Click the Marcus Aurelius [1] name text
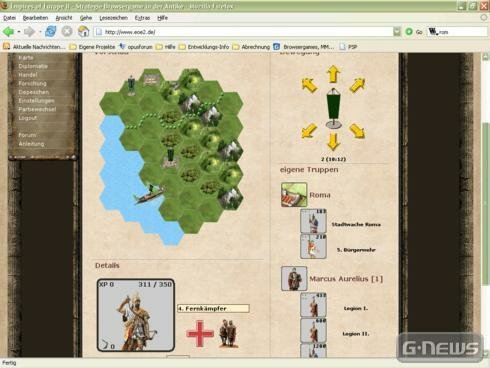Screen dimensions: 490x368 click(x=346, y=279)
